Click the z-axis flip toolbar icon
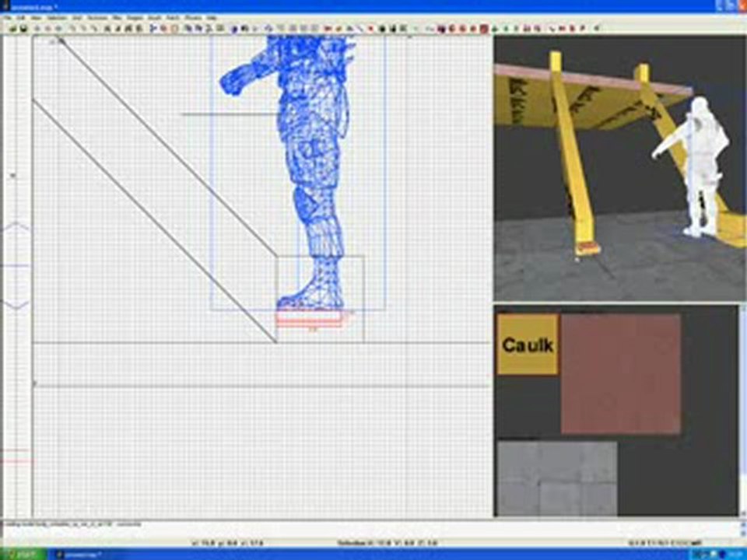The height and width of the screenshot is (560, 747). coord(84,29)
